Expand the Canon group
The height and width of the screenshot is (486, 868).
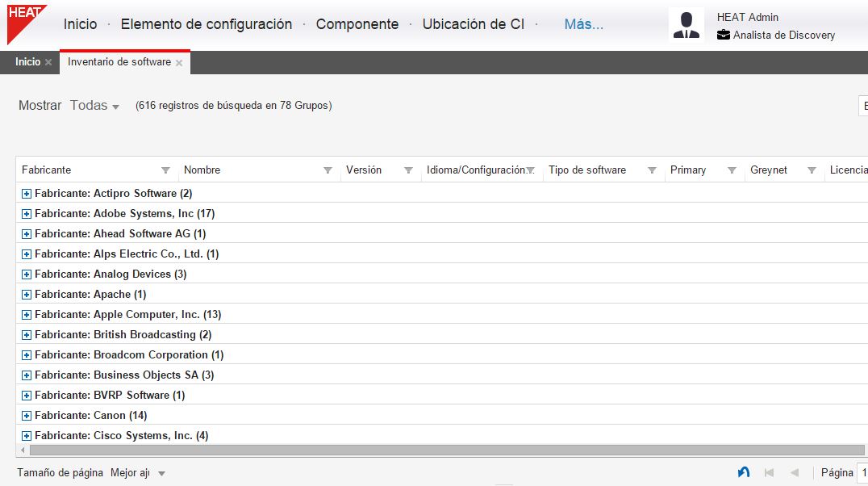[x=26, y=416]
